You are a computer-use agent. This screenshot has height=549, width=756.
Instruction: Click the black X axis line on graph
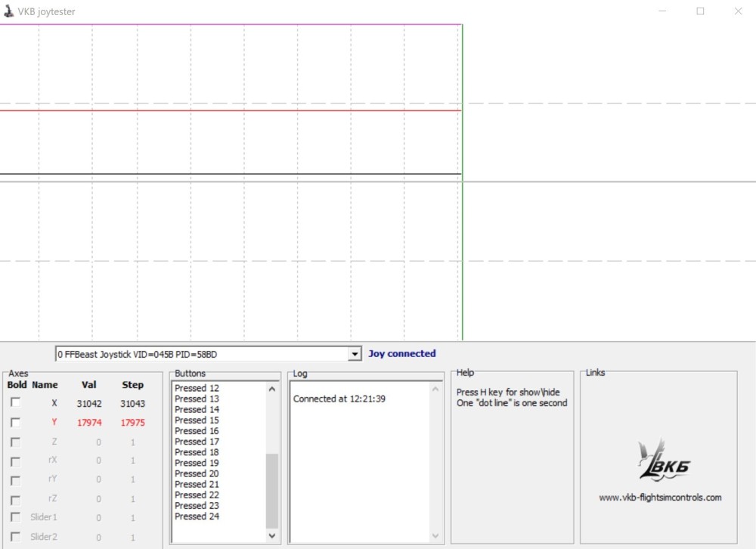pos(231,174)
